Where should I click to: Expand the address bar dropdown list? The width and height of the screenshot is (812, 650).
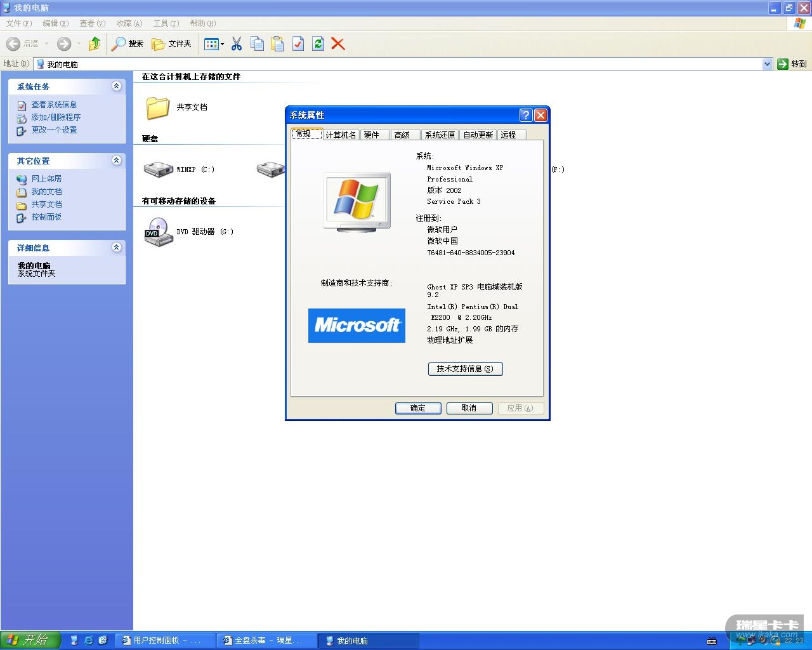[767, 64]
